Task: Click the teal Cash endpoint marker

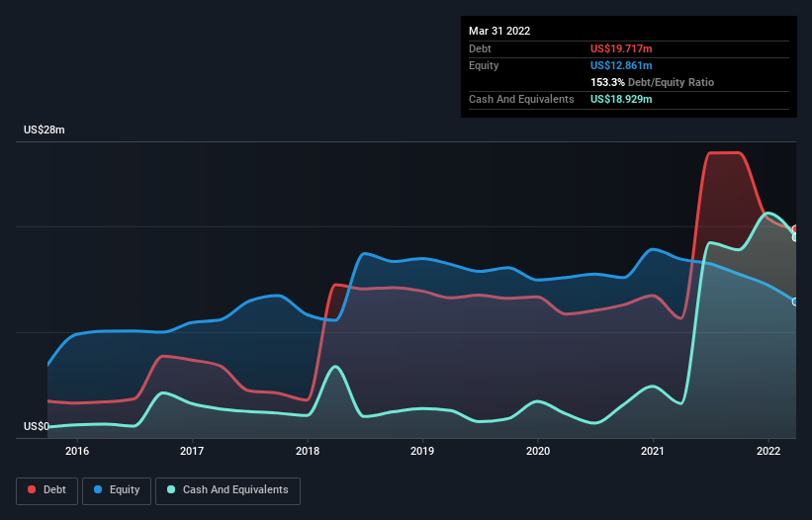Action: coord(795,237)
